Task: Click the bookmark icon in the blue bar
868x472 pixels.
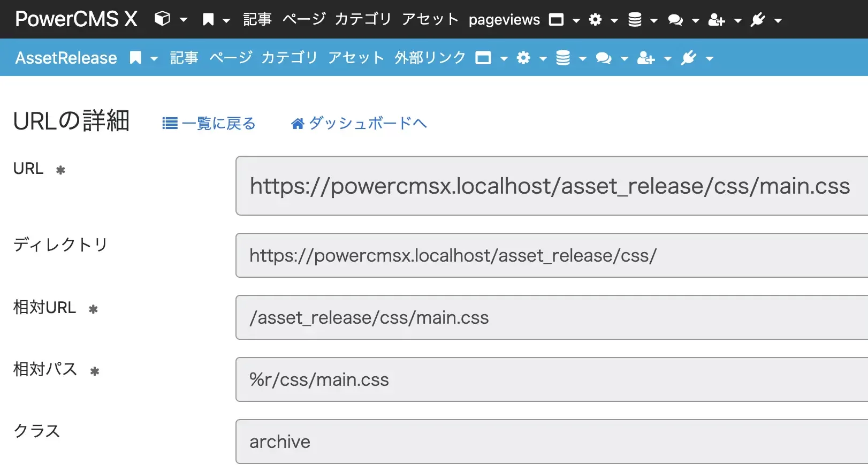Action: pyautogui.click(x=136, y=58)
